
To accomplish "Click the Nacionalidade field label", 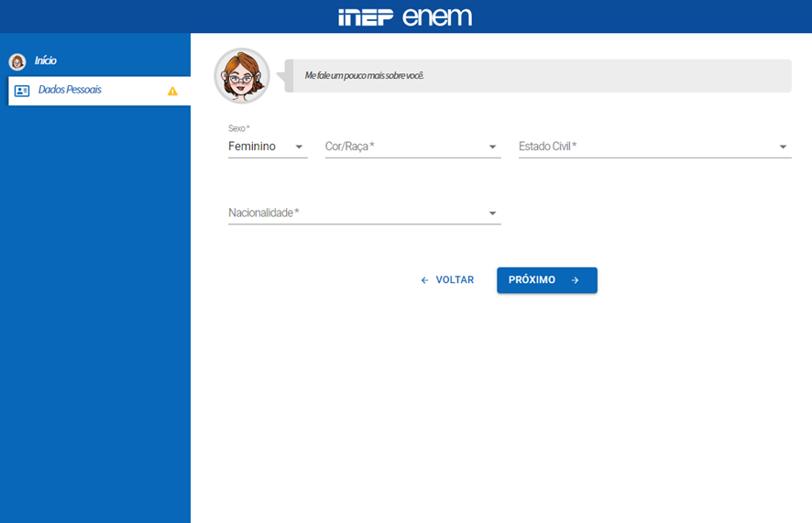I will (x=264, y=212).
